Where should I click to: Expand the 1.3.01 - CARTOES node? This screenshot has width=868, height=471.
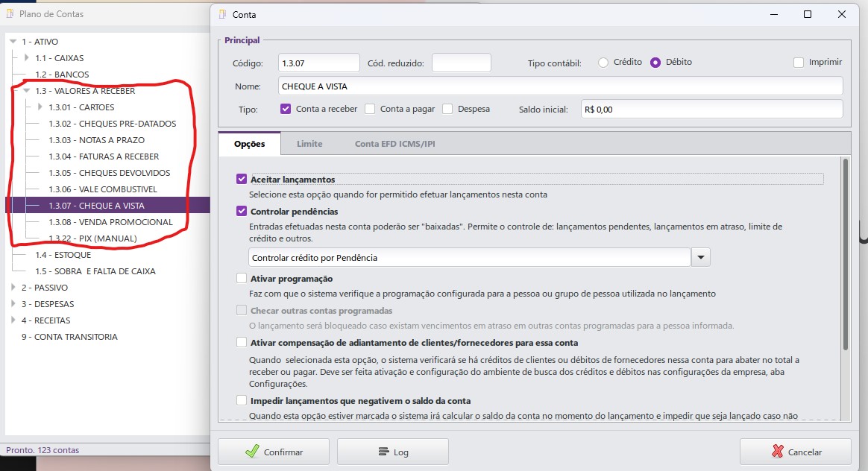click(40, 107)
